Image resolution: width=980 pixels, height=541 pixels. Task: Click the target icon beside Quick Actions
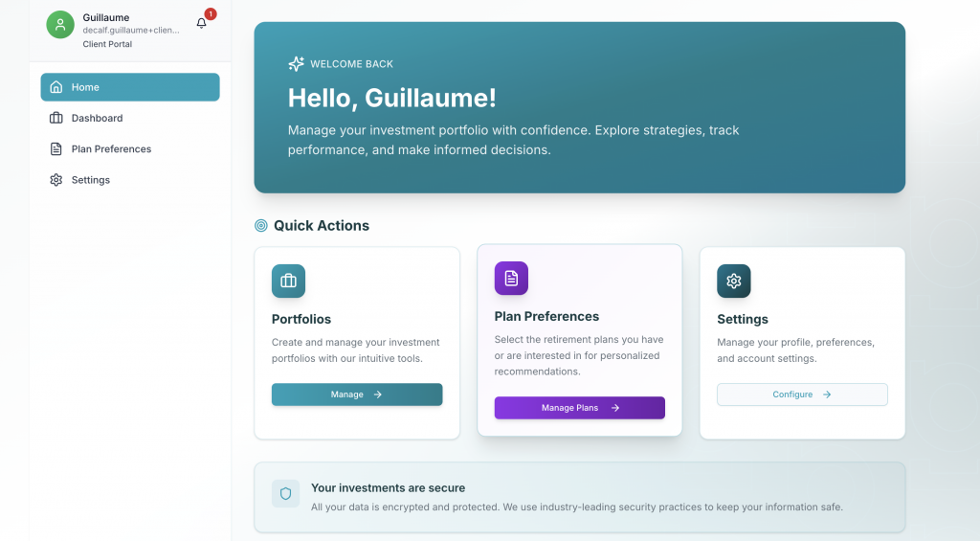tap(261, 226)
